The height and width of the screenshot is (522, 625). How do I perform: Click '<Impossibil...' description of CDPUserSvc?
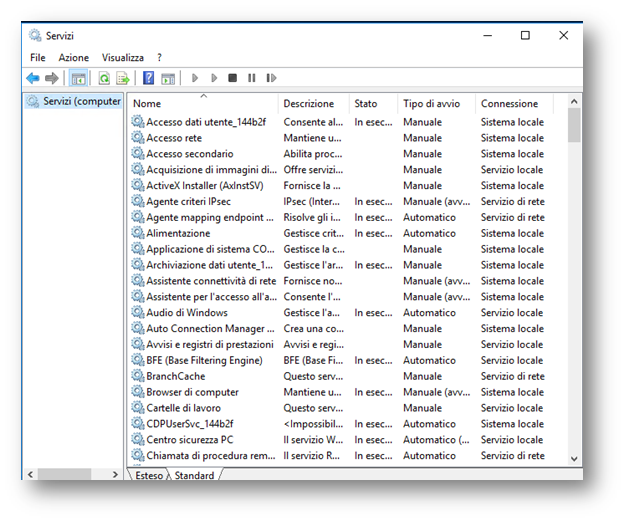[313, 424]
